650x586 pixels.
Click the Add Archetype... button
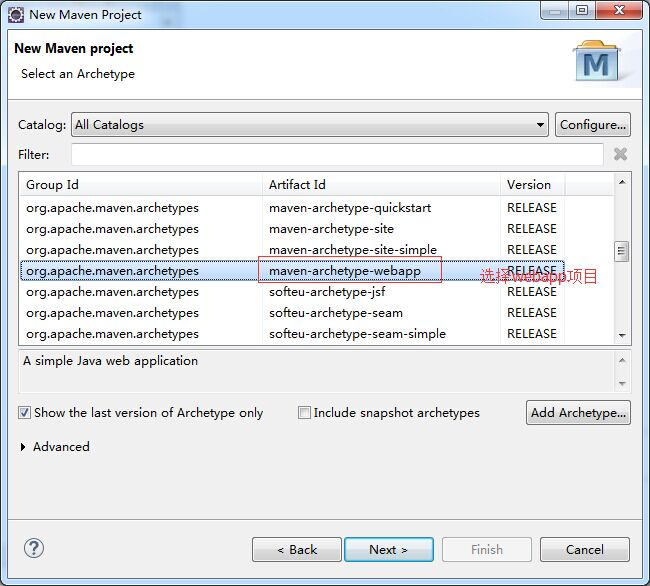pos(578,412)
